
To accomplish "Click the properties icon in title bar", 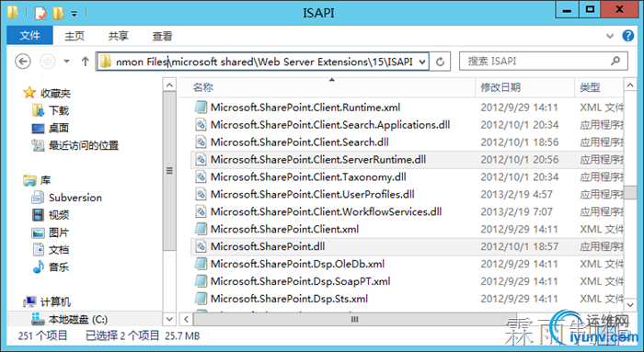I will click(40, 13).
